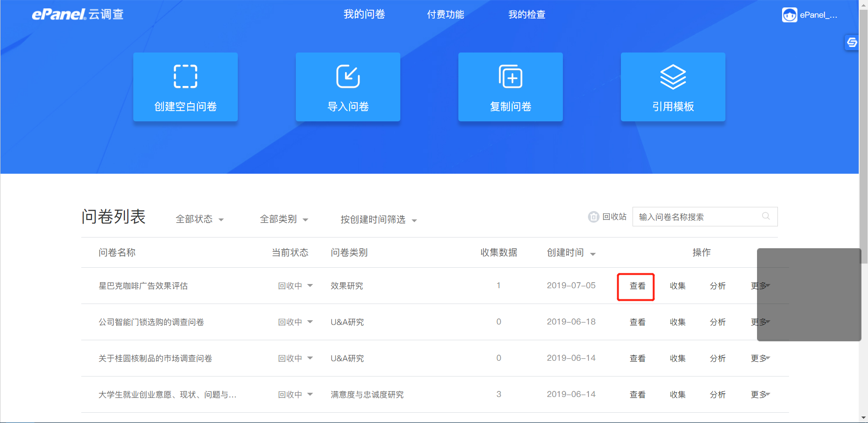
Task: Click 查看 for 关于桂圆核制品的市场调查问卷
Action: [x=637, y=358]
